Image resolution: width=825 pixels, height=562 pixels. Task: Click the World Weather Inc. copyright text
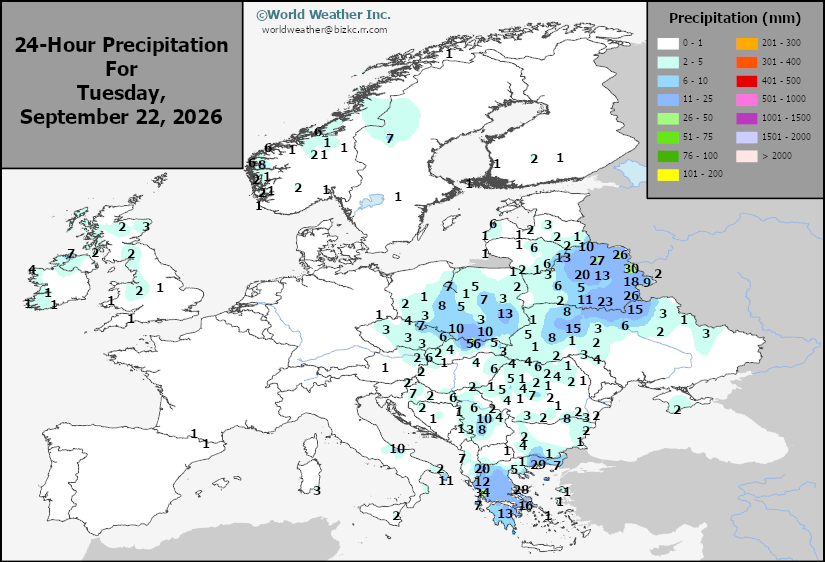click(x=324, y=15)
